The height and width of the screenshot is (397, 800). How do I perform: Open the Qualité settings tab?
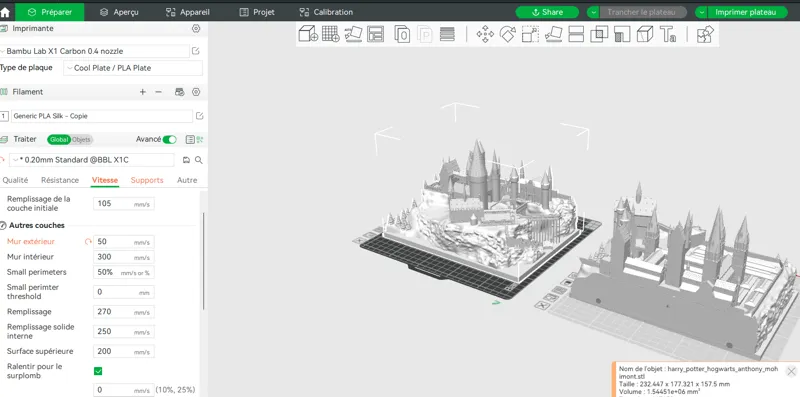pyautogui.click(x=15, y=180)
